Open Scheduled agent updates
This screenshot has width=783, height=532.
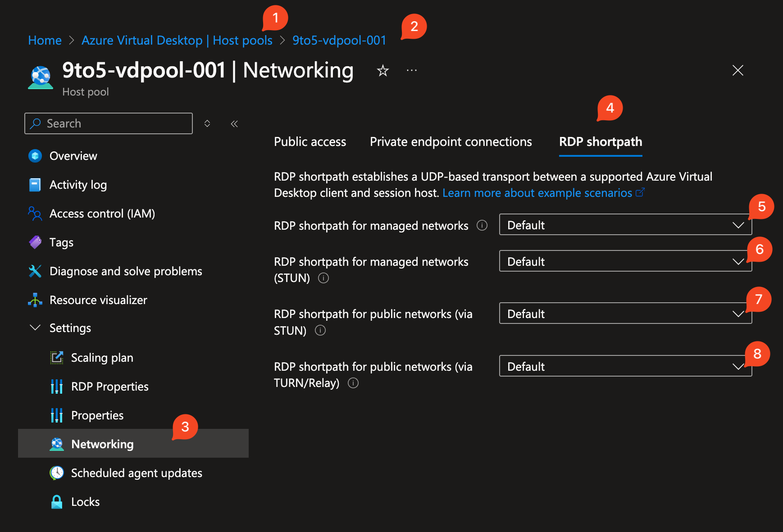pyautogui.click(x=136, y=473)
